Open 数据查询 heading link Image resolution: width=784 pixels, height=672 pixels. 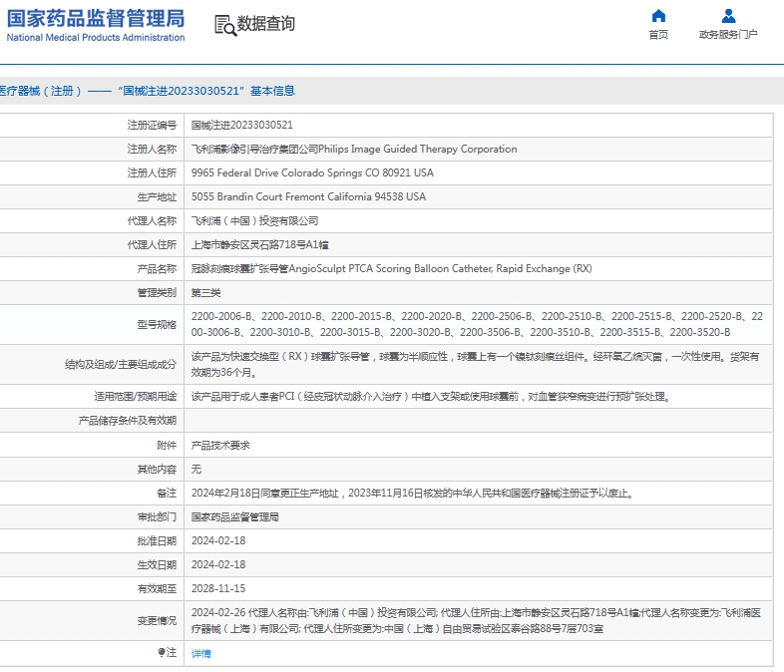(265, 24)
